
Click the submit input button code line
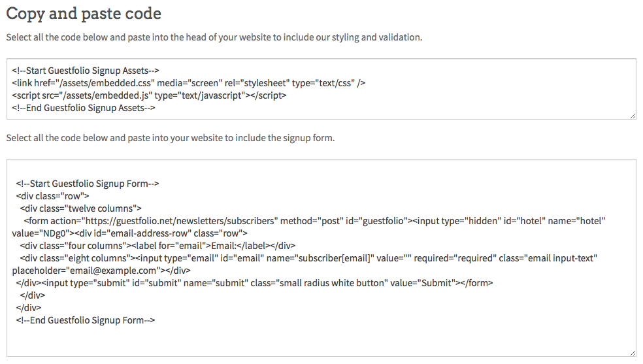tap(254, 283)
